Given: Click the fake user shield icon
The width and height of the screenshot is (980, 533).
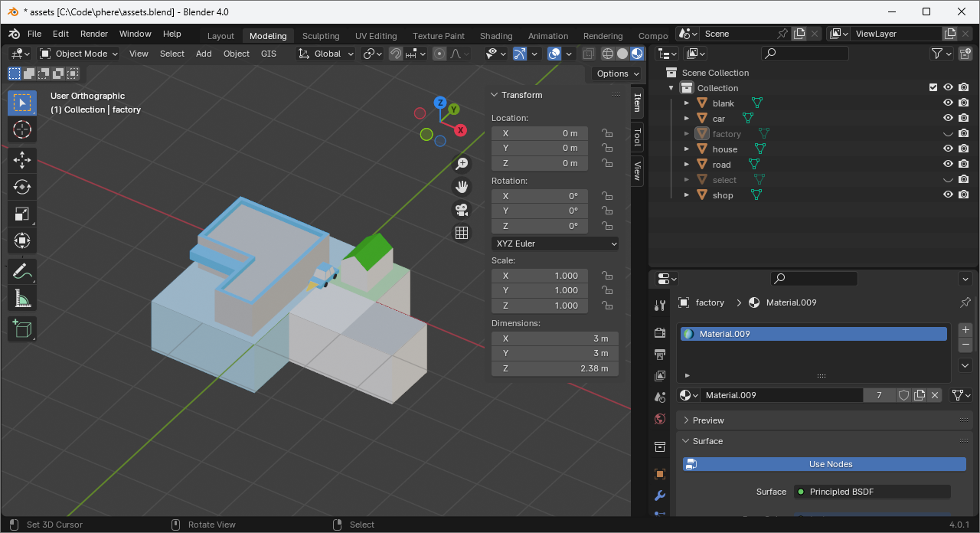Looking at the screenshot, I should pos(903,395).
